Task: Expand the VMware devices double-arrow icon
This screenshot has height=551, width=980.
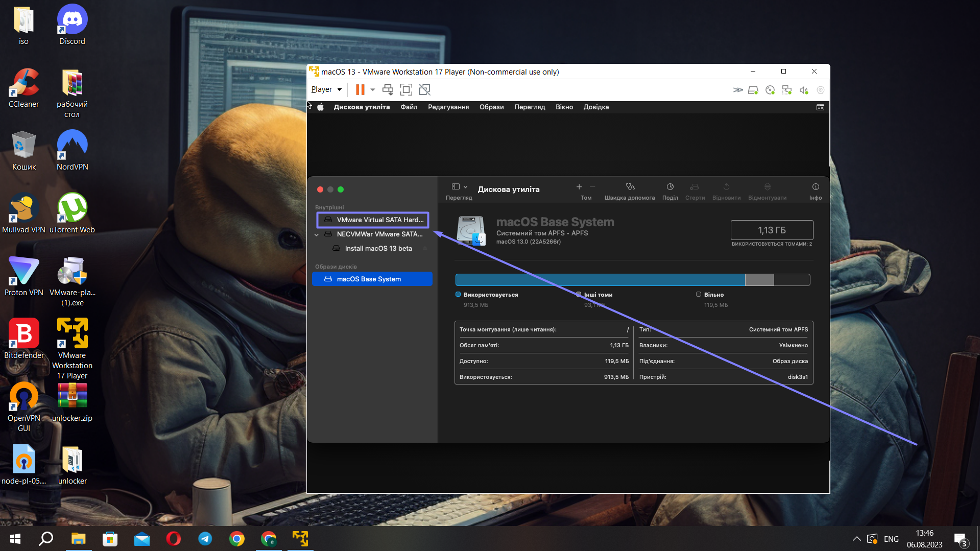Action: pos(738,90)
